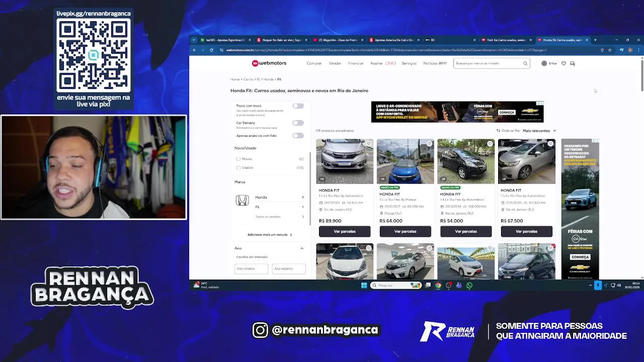Expand Todas as versões option
This screenshot has height=362, width=644.
(280, 217)
